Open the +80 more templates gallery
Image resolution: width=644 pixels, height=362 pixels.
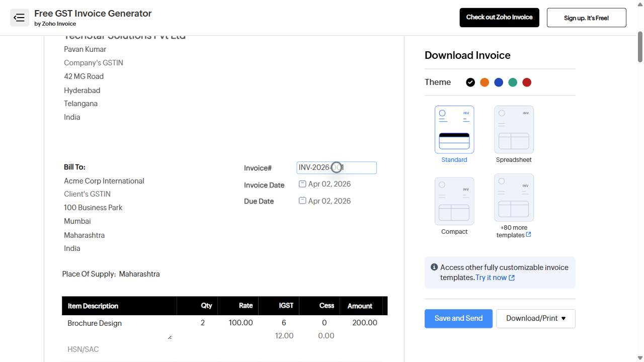pos(514,197)
